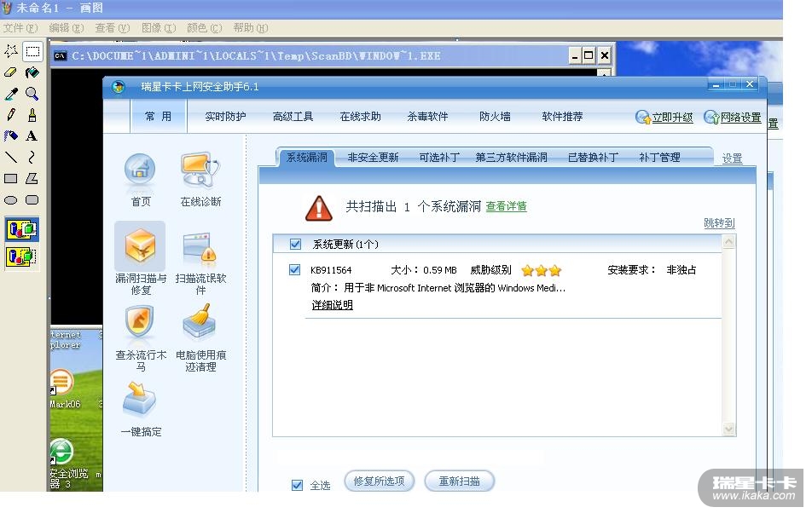Image resolution: width=812 pixels, height=513 pixels.
Task: Select the Pencil tool in Paint
Action: [x=11, y=115]
